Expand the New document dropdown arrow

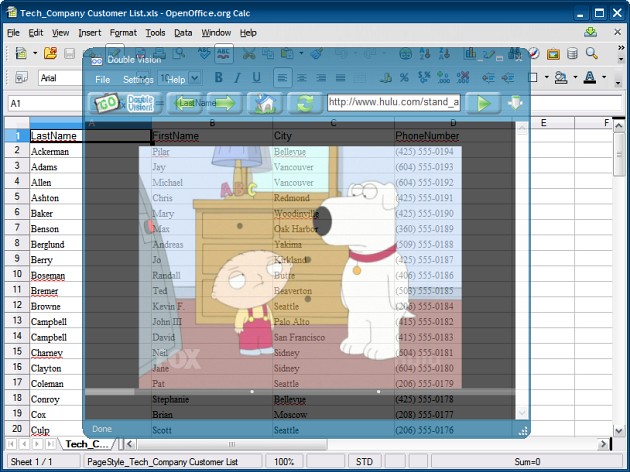(x=35, y=53)
